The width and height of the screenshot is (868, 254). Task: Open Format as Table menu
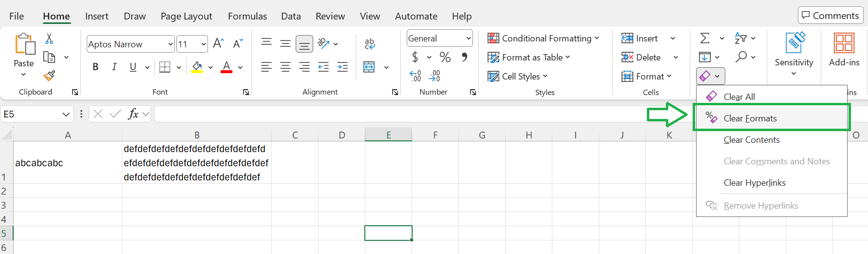(528, 57)
